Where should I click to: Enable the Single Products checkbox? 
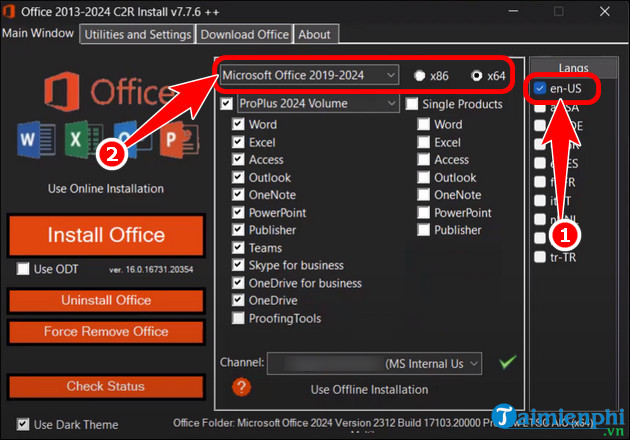click(x=412, y=104)
